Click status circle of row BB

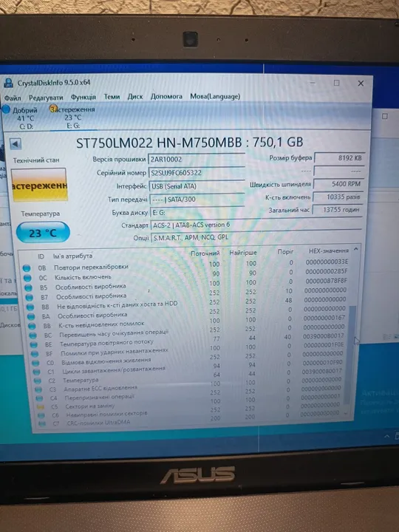(33, 326)
